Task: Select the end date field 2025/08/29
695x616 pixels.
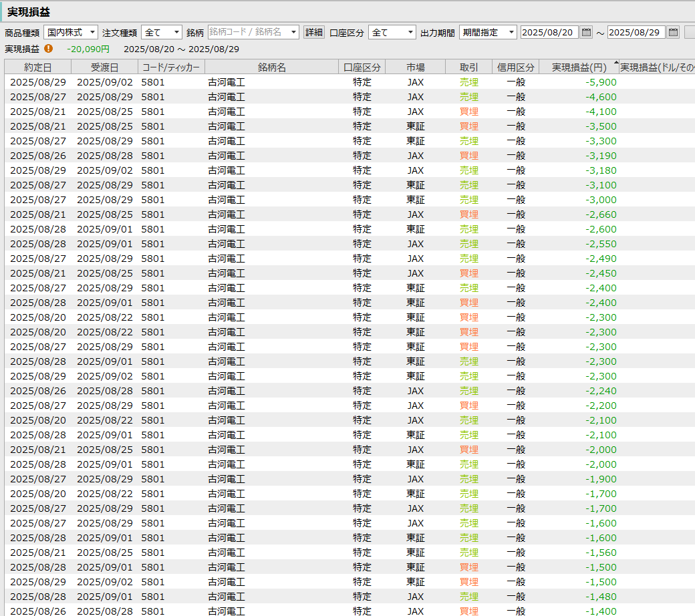Action: click(636, 32)
